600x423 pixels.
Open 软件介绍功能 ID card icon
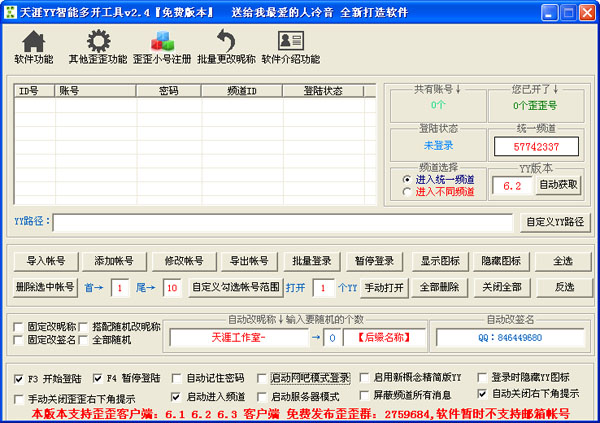click(291, 41)
